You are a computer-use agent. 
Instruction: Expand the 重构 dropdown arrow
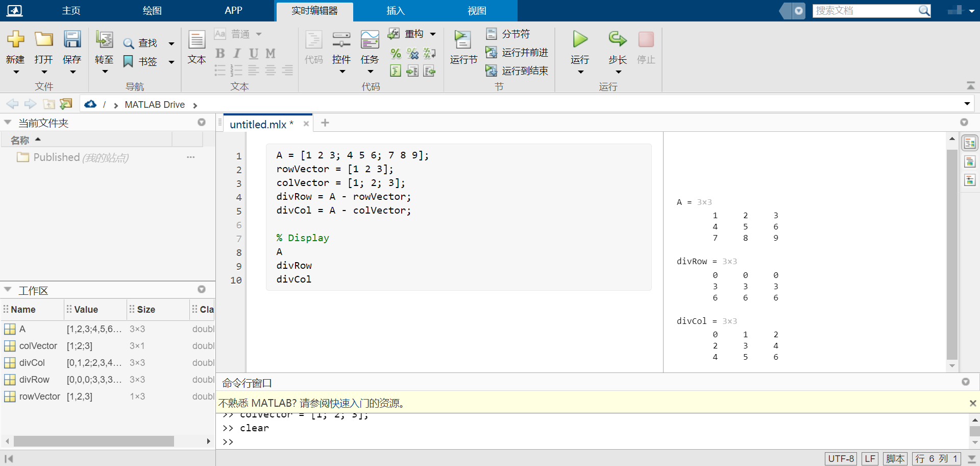click(433, 34)
